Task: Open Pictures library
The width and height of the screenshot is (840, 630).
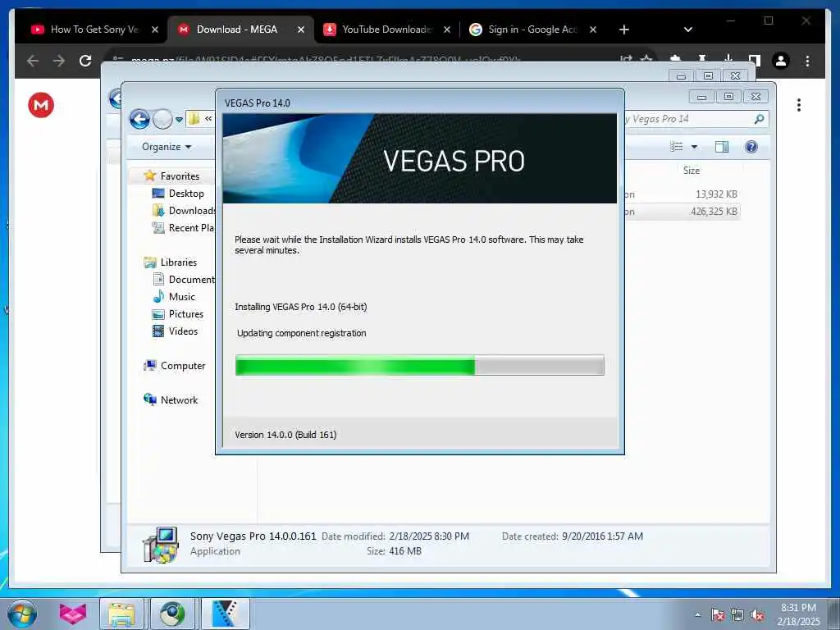Action: click(x=186, y=314)
